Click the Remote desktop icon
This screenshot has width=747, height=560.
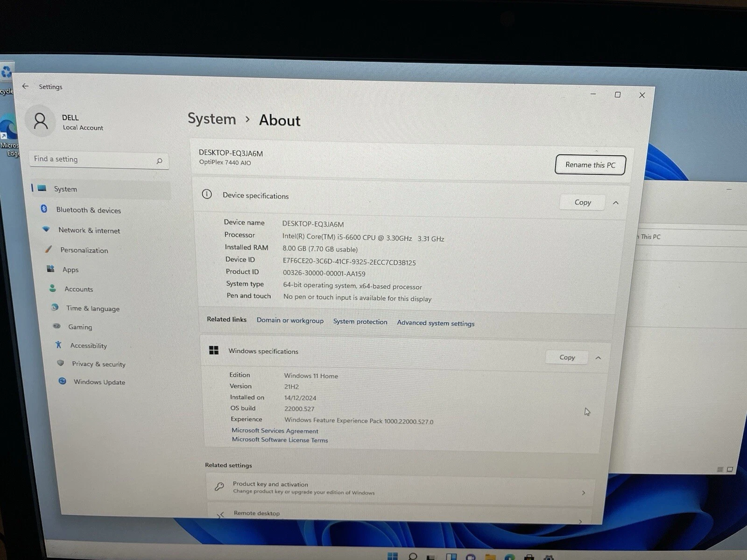click(220, 515)
